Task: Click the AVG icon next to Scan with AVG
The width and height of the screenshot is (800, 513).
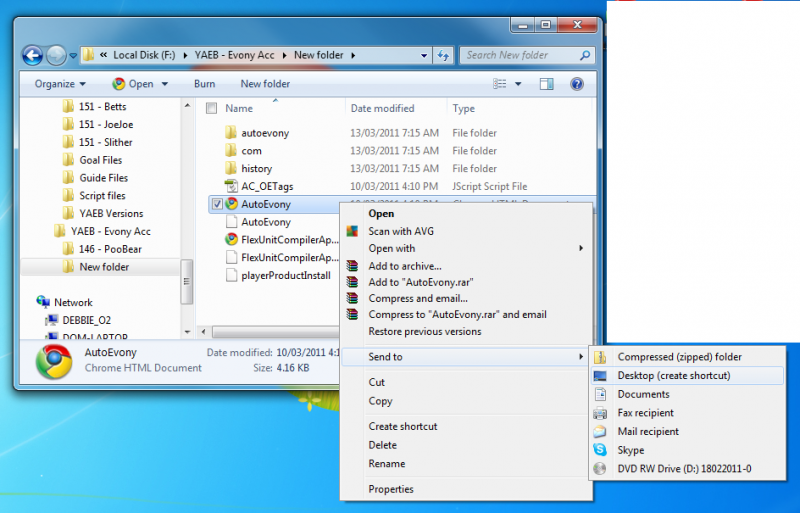Action: 351,231
